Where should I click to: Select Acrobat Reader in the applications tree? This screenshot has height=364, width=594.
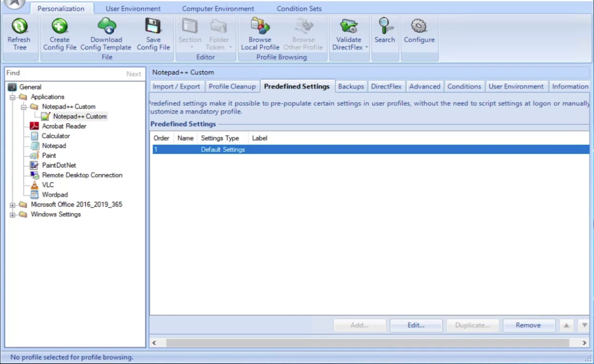tap(64, 126)
